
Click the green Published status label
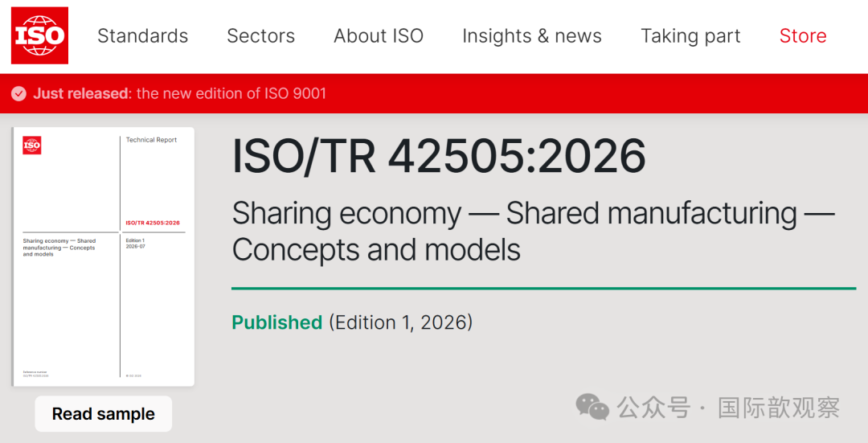coord(276,322)
